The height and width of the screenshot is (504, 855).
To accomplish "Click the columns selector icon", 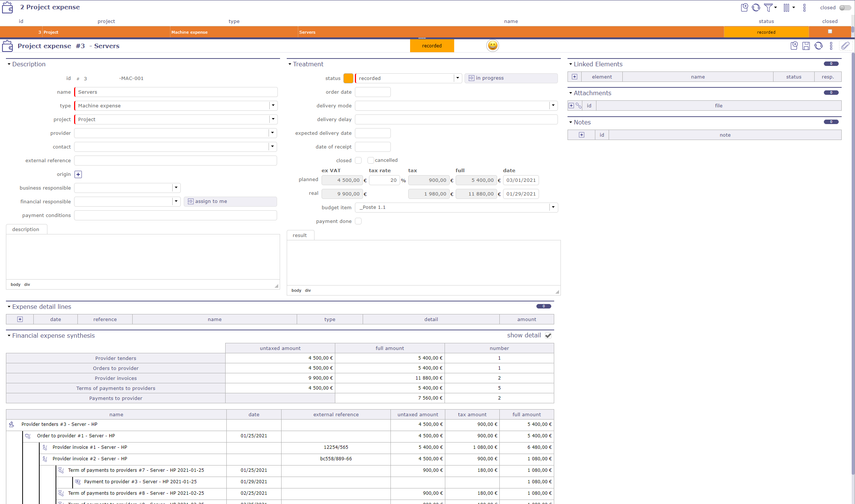I will coord(786,7).
